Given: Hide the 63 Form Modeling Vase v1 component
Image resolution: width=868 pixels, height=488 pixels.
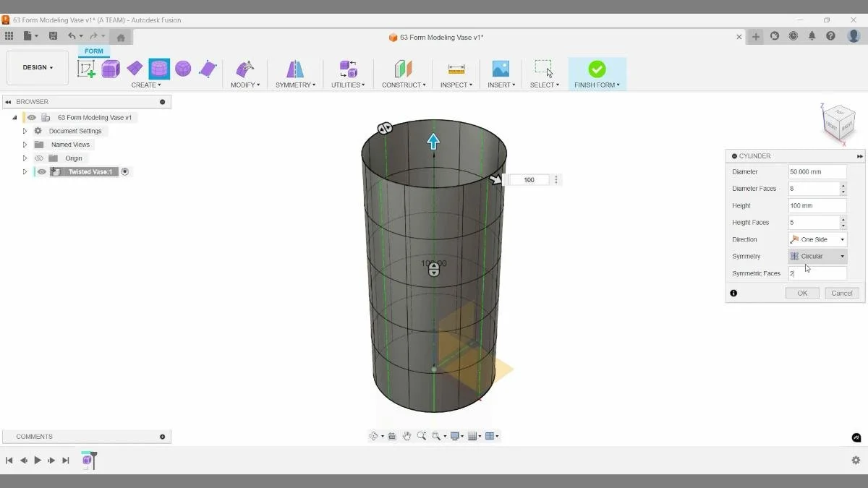Looking at the screenshot, I should [31, 117].
